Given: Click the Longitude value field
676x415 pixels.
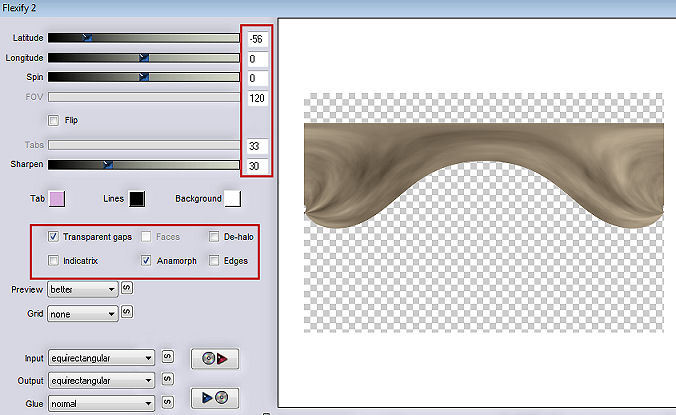Looking at the screenshot, I should point(257,59).
